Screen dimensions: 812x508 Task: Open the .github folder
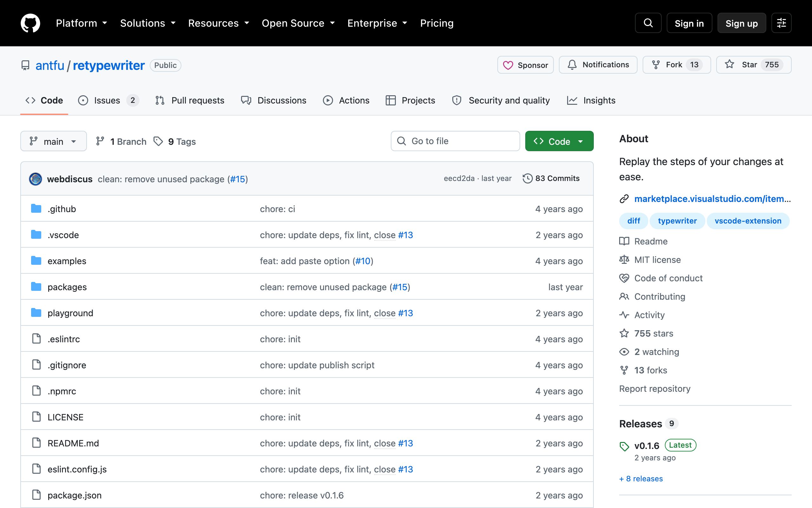coord(62,209)
